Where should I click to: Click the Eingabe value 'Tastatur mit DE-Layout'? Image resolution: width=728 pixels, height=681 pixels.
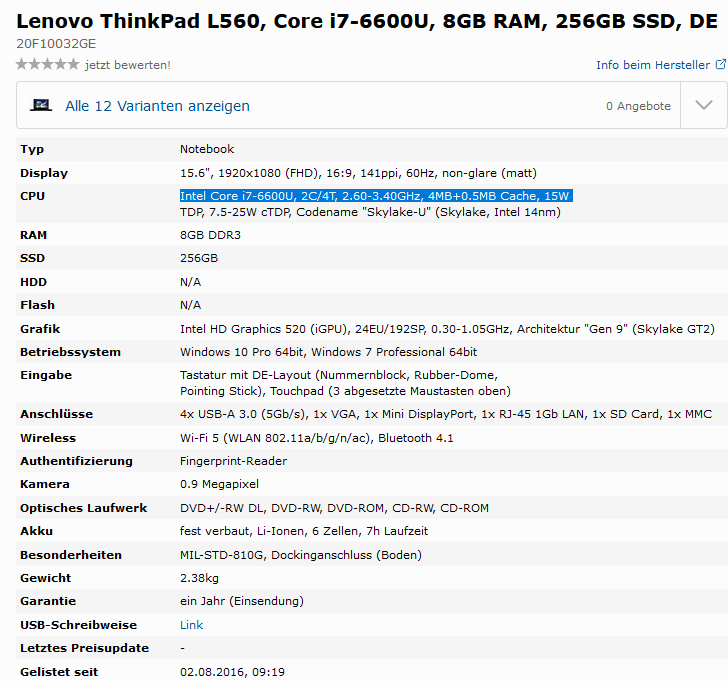(x=245, y=375)
